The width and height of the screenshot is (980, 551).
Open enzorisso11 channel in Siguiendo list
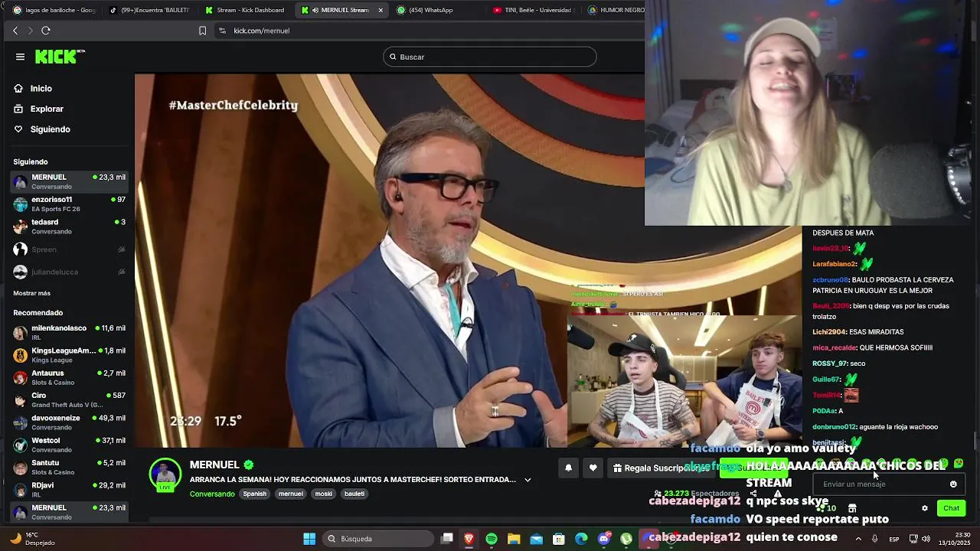click(x=69, y=204)
